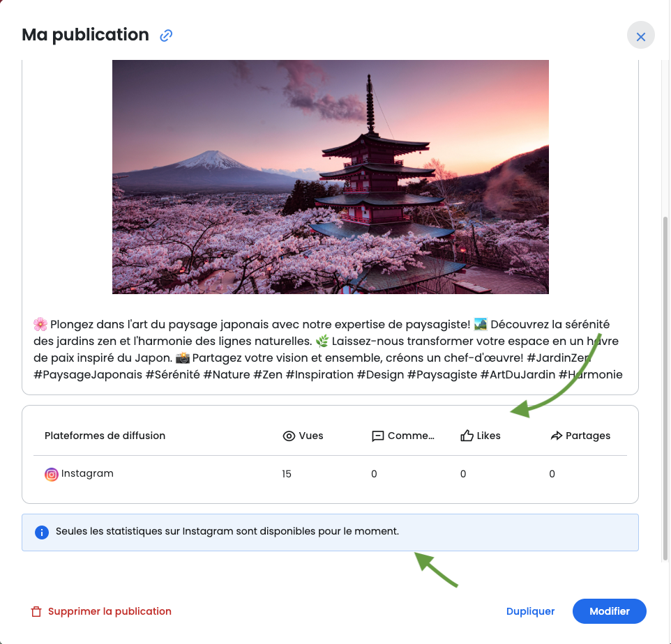This screenshot has width=671, height=644.
Task: Click the copy link icon beside Ma publication
Action: coord(166,36)
